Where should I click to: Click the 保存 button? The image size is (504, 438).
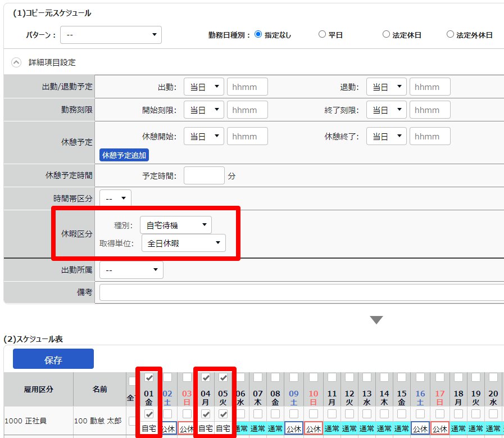click(53, 359)
